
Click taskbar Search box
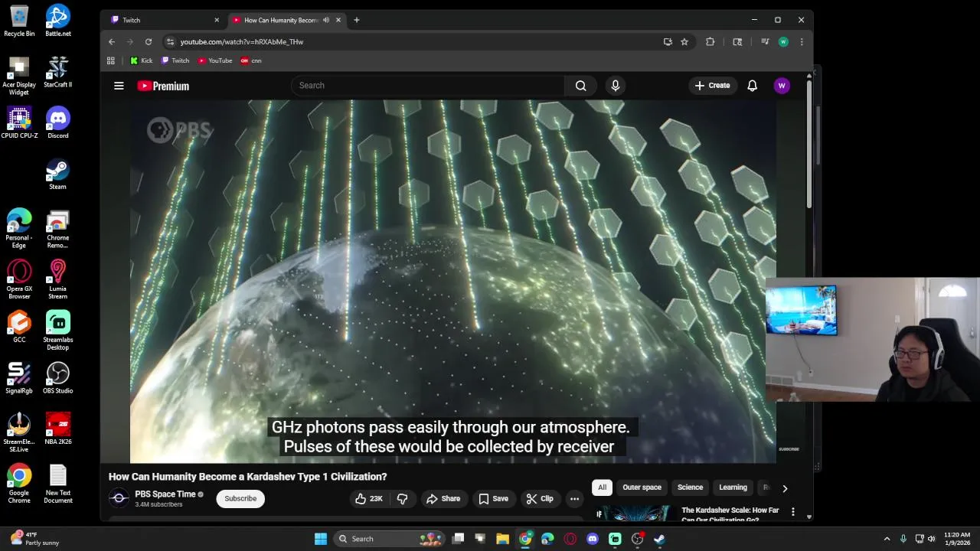pyautogui.click(x=389, y=539)
